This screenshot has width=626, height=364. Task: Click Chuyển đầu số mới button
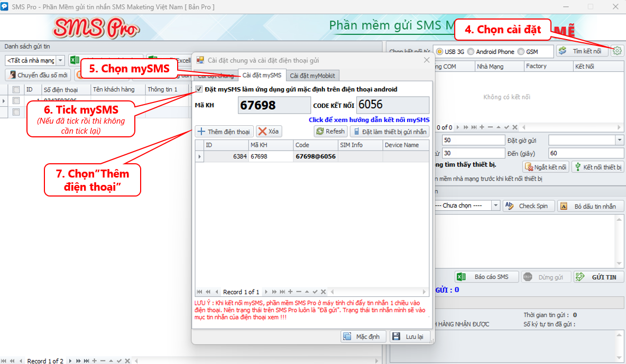click(38, 75)
